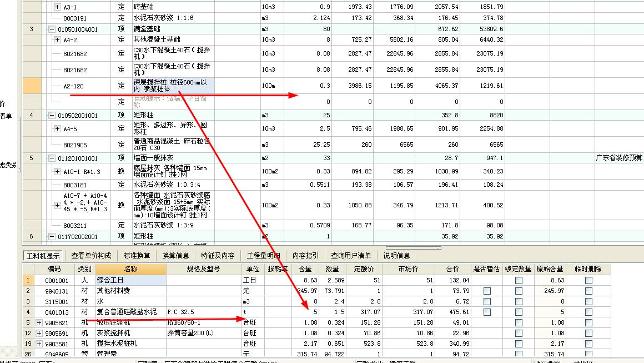Switch to the 换算信息 tab

tap(175, 256)
